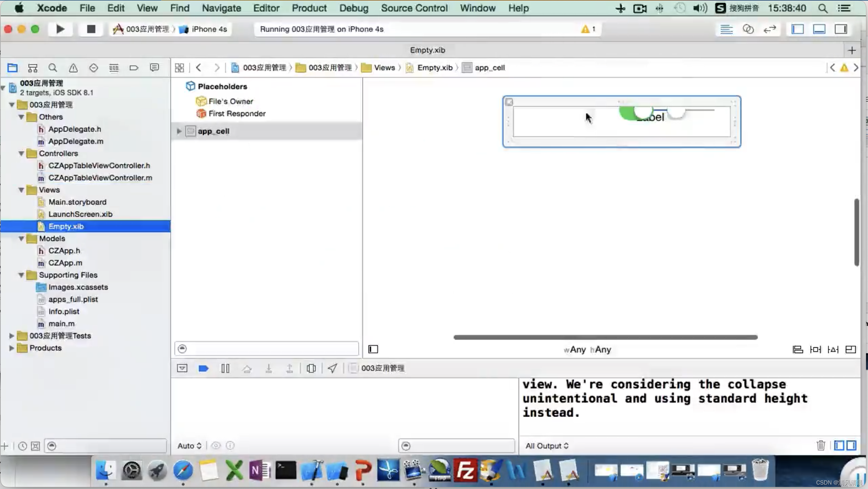868x489 pixels.
Task: Show the variables view pane
Action: pyautogui.click(x=839, y=445)
